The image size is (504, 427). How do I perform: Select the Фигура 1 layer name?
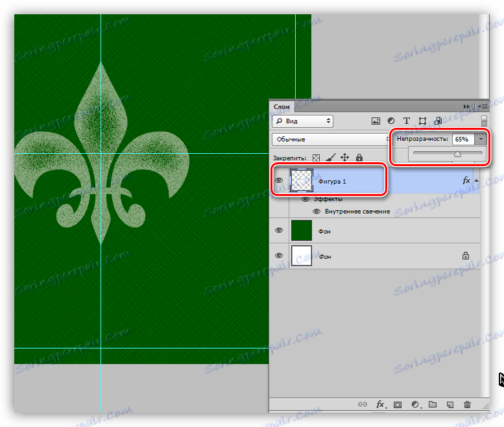coord(331,182)
